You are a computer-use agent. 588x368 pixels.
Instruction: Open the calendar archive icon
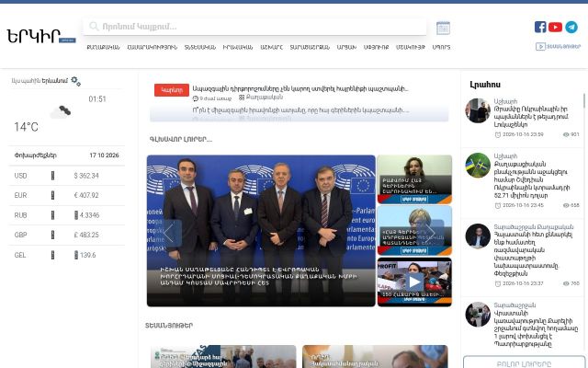tap(443, 28)
